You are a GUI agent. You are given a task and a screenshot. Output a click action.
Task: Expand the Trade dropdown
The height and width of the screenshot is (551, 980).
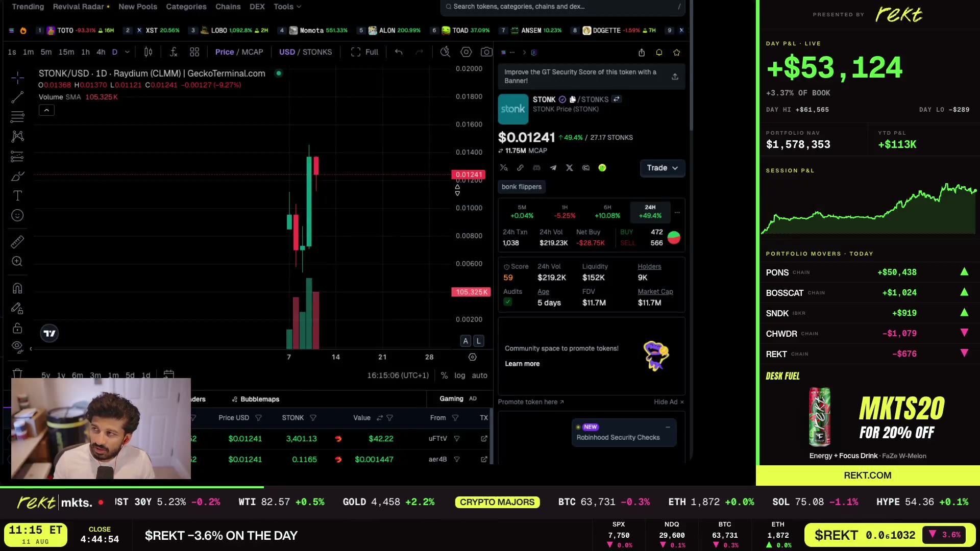(662, 168)
